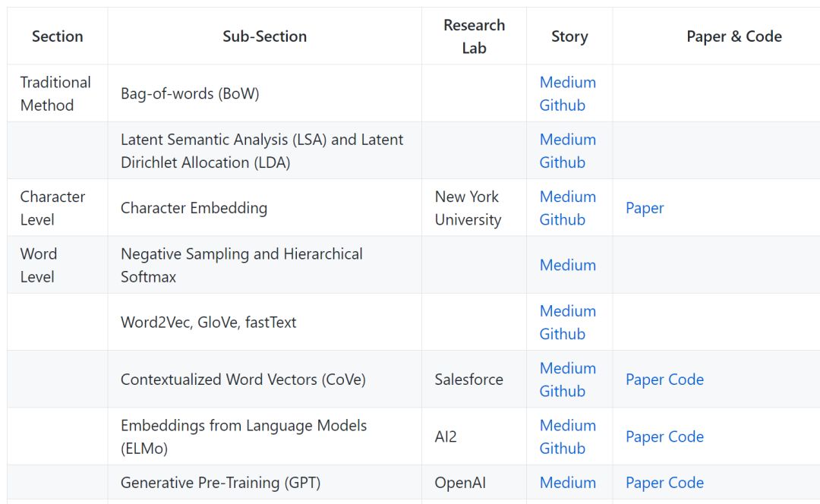820x504 pixels.
Task: Open the Code link for CoVe
Action: (x=686, y=380)
